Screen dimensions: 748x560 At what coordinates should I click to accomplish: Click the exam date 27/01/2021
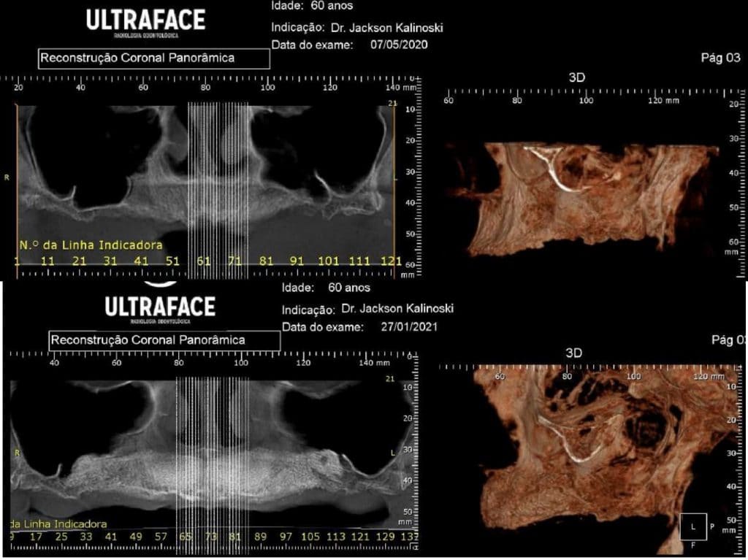tap(408, 327)
